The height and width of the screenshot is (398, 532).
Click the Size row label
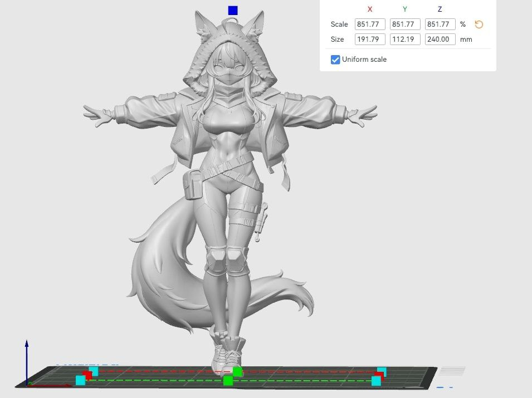pos(337,40)
